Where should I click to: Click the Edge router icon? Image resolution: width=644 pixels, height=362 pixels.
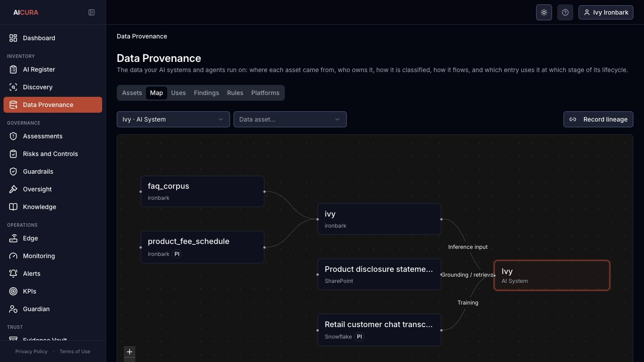[13, 238]
